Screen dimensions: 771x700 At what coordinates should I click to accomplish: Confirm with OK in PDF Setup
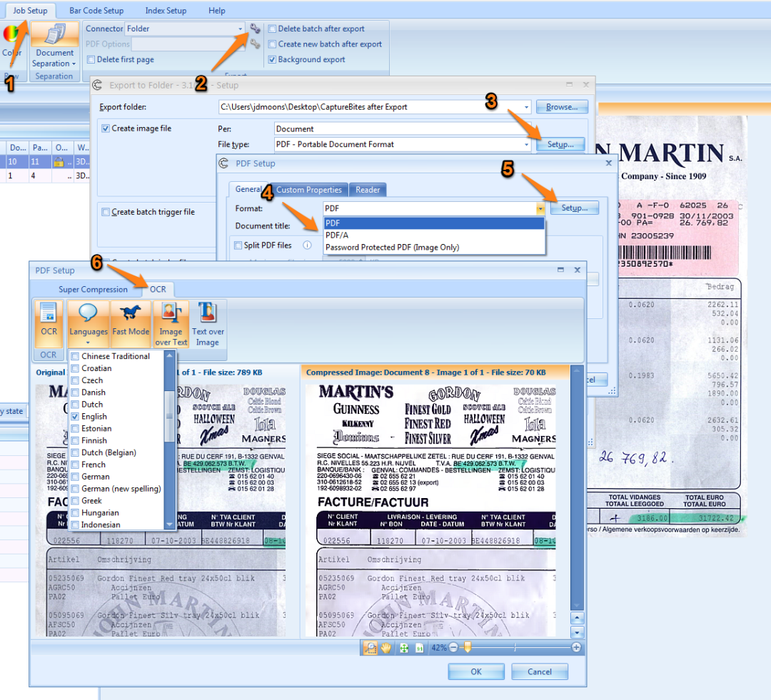click(476, 671)
